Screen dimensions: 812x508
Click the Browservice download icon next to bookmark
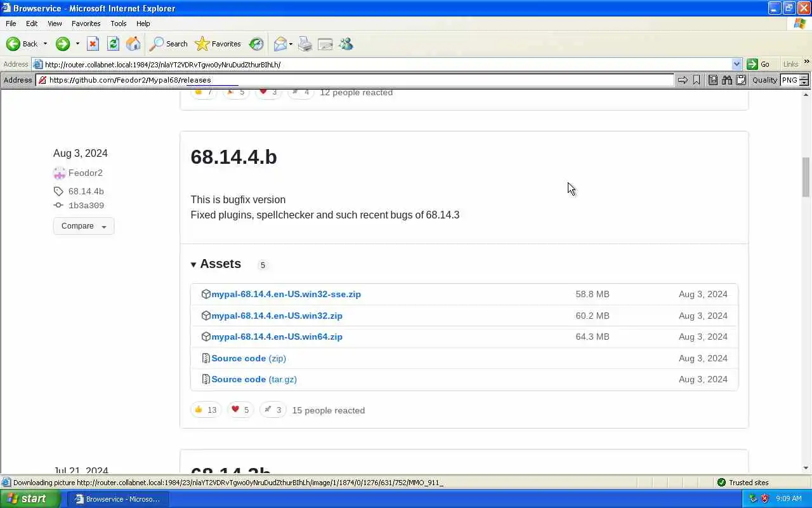tap(713, 80)
